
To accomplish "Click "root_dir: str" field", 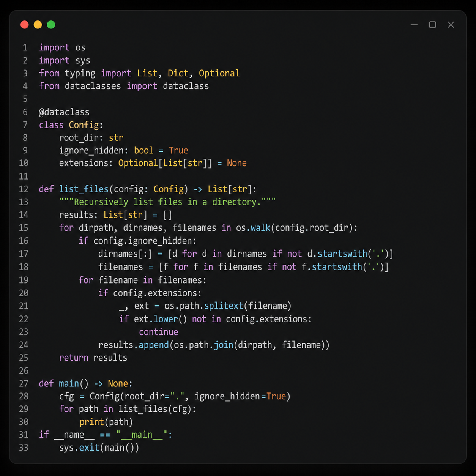I will [91, 138].
